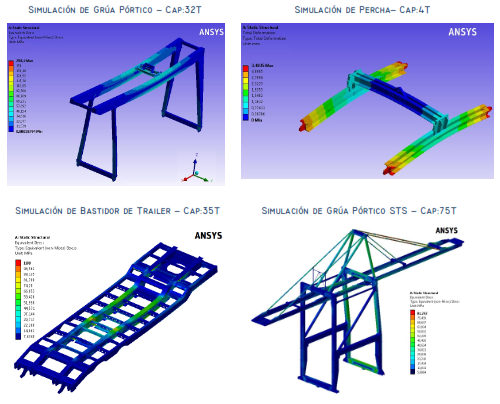This screenshot has width=500, height=404.
Task: Click the red maximum swatch in the 32T crane legend
Action: click(x=11, y=63)
